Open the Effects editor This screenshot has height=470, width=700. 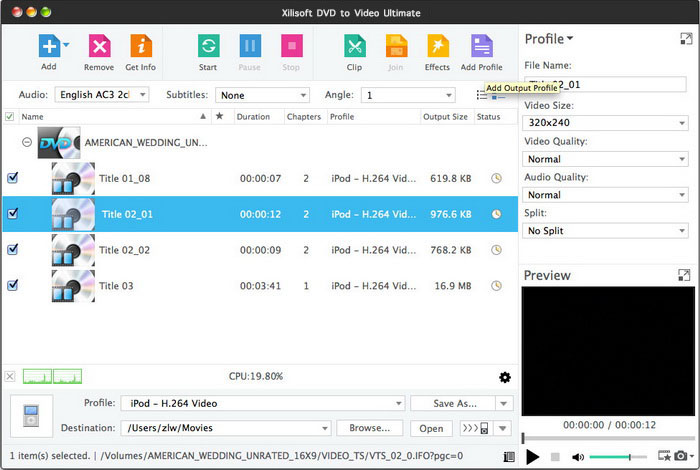[x=438, y=46]
